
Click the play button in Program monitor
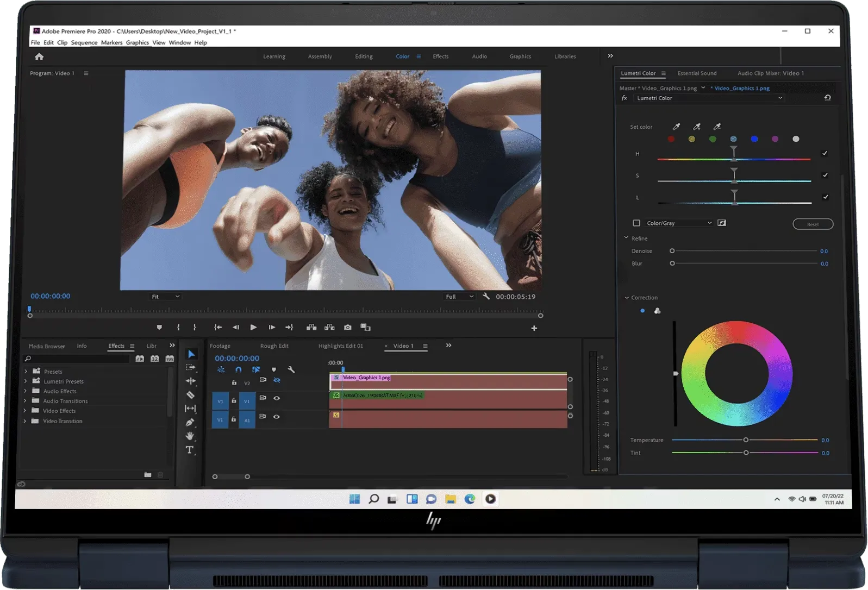(253, 328)
